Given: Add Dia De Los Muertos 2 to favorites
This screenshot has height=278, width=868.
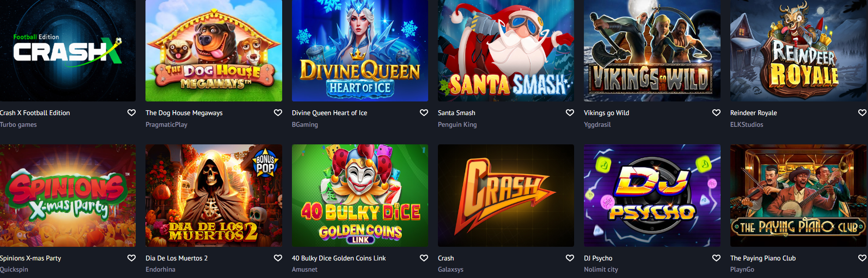Looking at the screenshot, I should click(x=278, y=258).
